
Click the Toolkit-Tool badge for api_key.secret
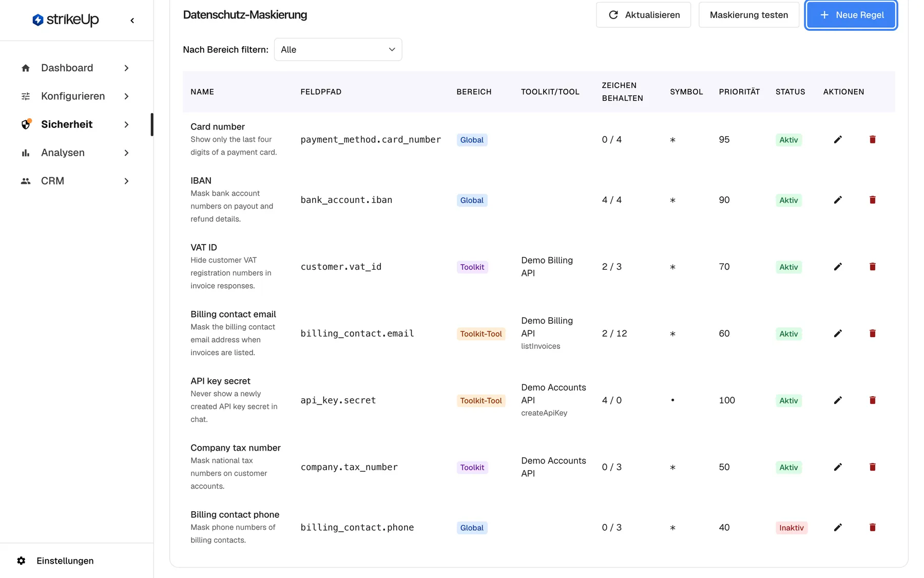click(x=481, y=401)
